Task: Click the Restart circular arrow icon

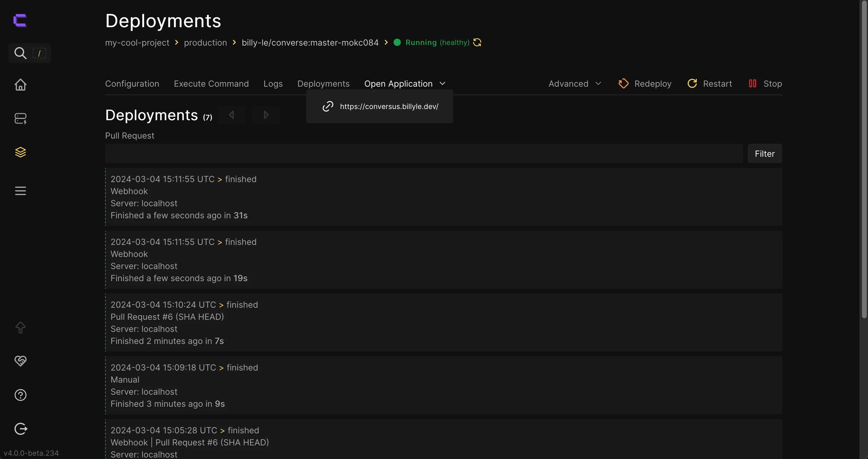Action: 692,84
